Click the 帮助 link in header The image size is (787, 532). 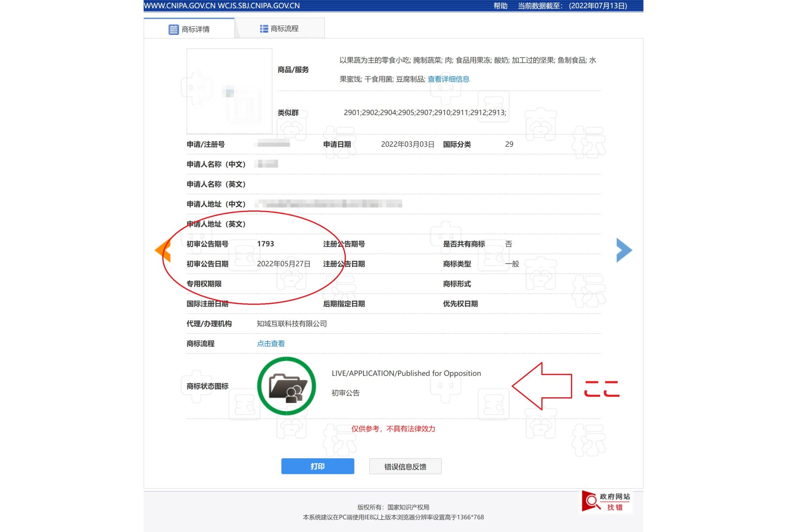(x=500, y=6)
